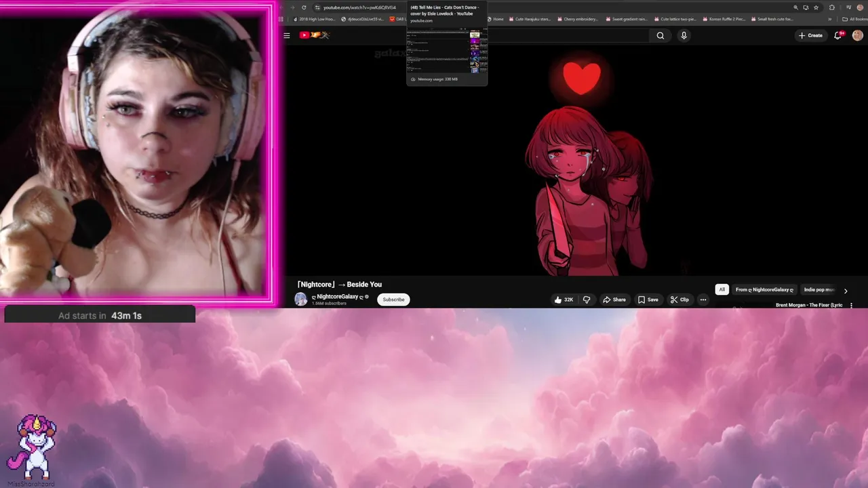Open the All Bookmarks folder
This screenshot has height=488, width=868.
click(854, 19)
